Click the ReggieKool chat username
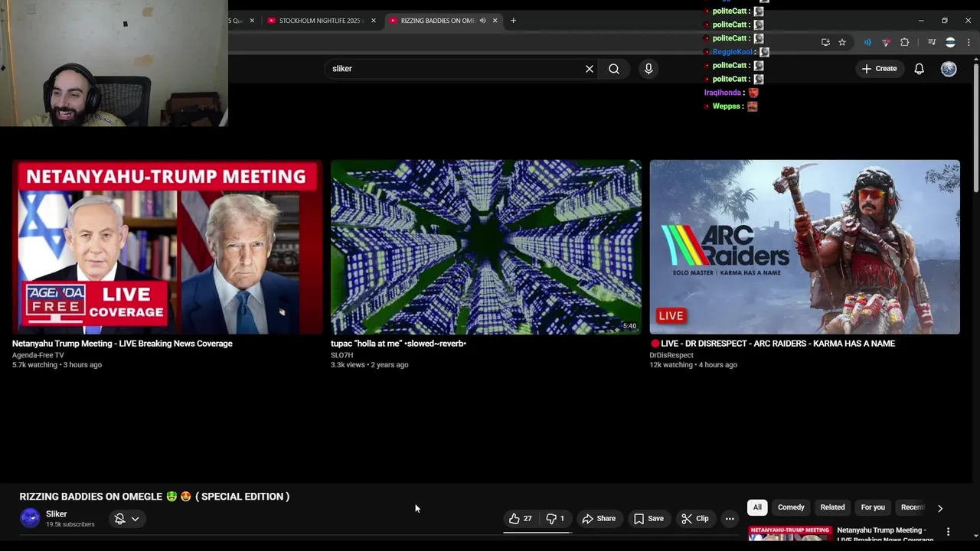Screen dimensions: 980x551 click(733, 52)
